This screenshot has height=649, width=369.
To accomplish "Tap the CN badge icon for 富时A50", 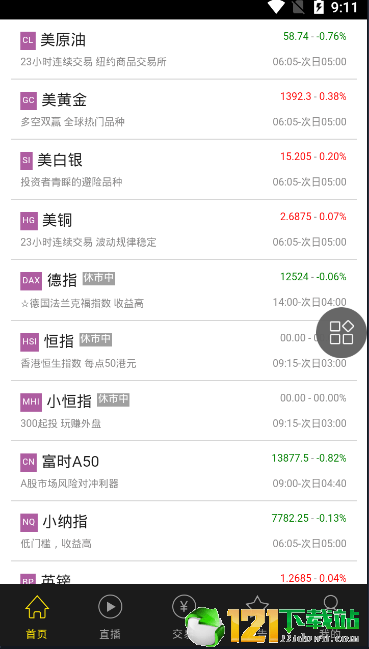I will (29, 462).
